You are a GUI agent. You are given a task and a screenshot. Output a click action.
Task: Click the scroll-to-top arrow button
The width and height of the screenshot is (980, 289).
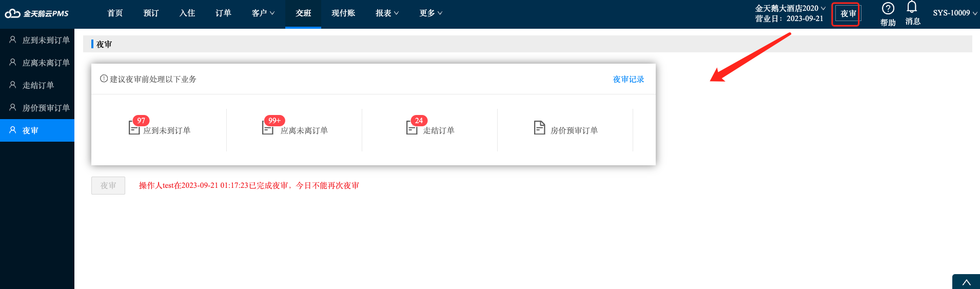click(966, 282)
